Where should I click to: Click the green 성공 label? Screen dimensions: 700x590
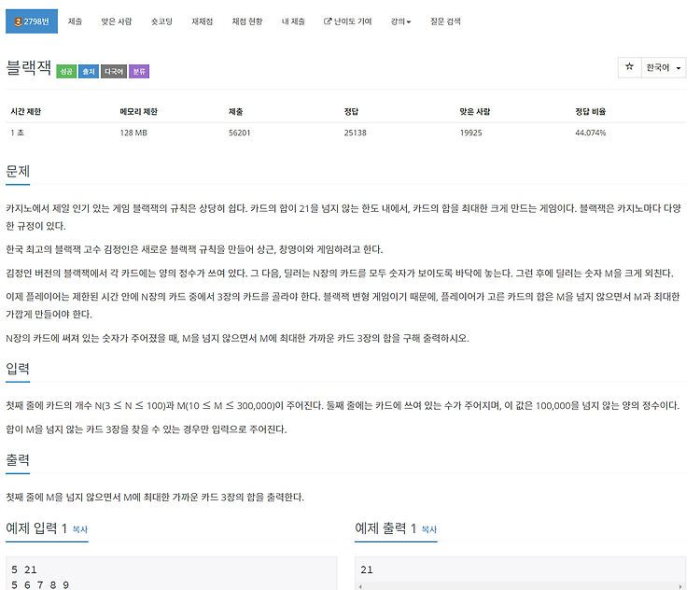tap(66, 72)
